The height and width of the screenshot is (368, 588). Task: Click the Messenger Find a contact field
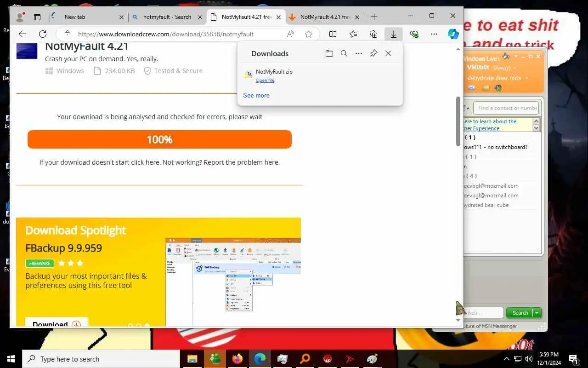(x=506, y=108)
